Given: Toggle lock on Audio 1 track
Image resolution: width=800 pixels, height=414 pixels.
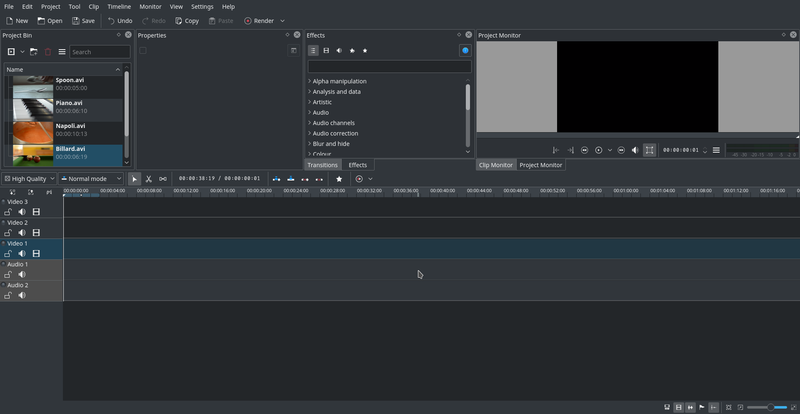Looking at the screenshot, I should click(x=8, y=275).
